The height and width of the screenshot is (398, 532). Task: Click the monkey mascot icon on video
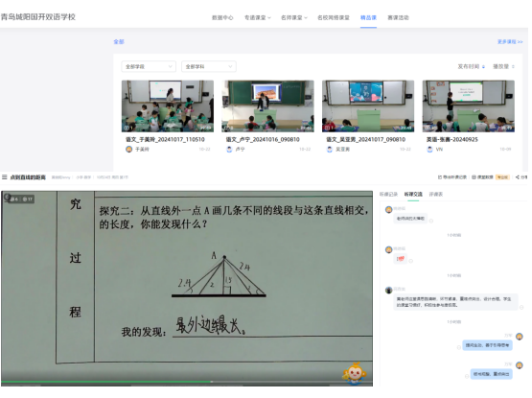[x=355, y=373]
